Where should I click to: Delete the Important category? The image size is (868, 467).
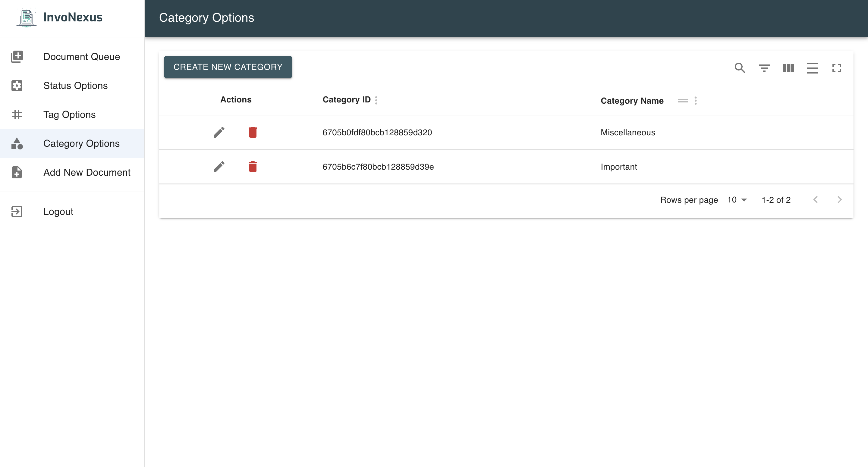tap(253, 167)
